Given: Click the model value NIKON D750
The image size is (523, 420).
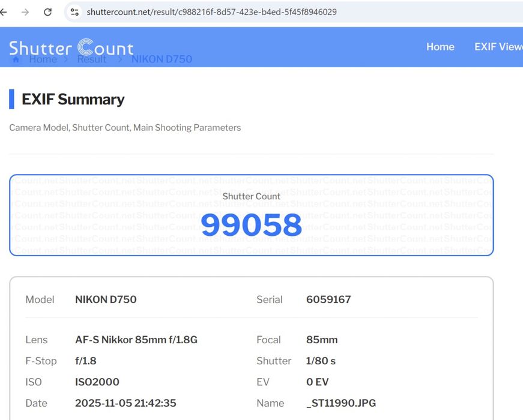Looking at the screenshot, I should click(106, 299).
